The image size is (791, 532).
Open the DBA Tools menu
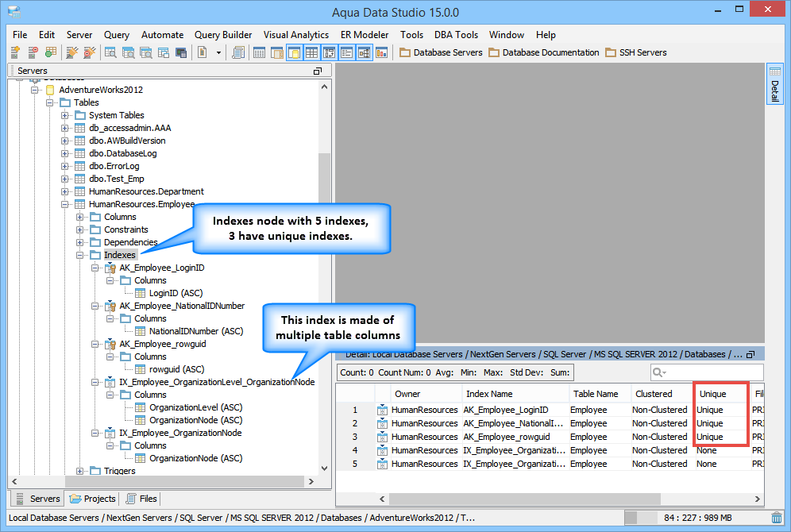tap(456, 35)
